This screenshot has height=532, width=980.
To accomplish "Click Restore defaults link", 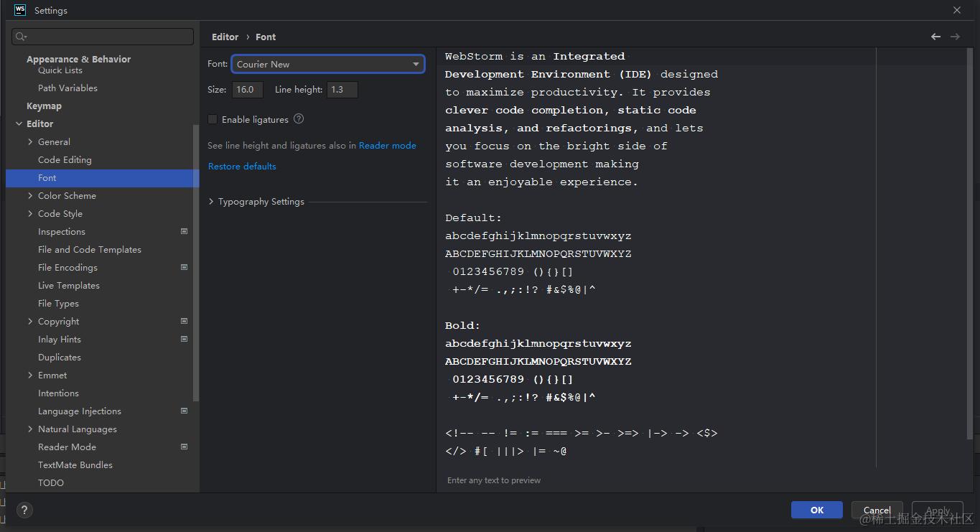I will tap(242, 166).
